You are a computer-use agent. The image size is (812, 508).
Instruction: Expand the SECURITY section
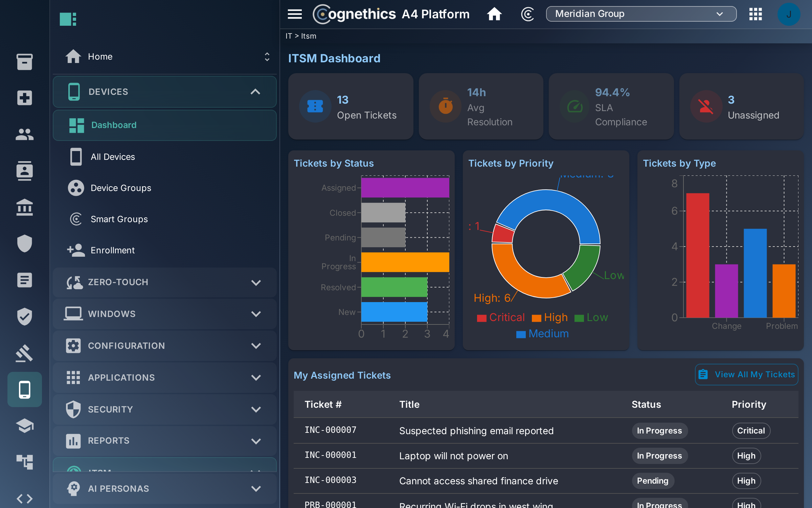[165, 409]
